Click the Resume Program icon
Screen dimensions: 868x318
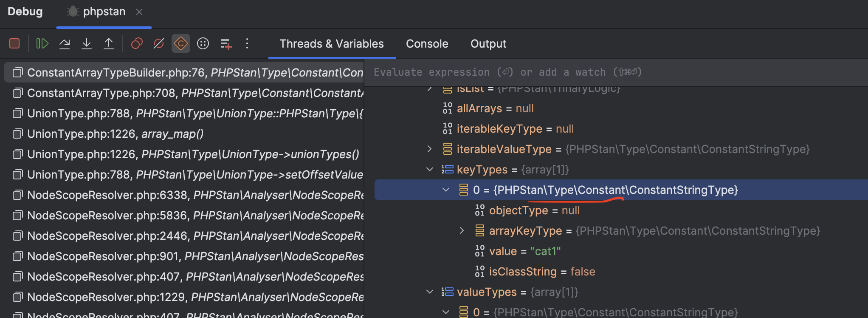click(x=42, y=43)
